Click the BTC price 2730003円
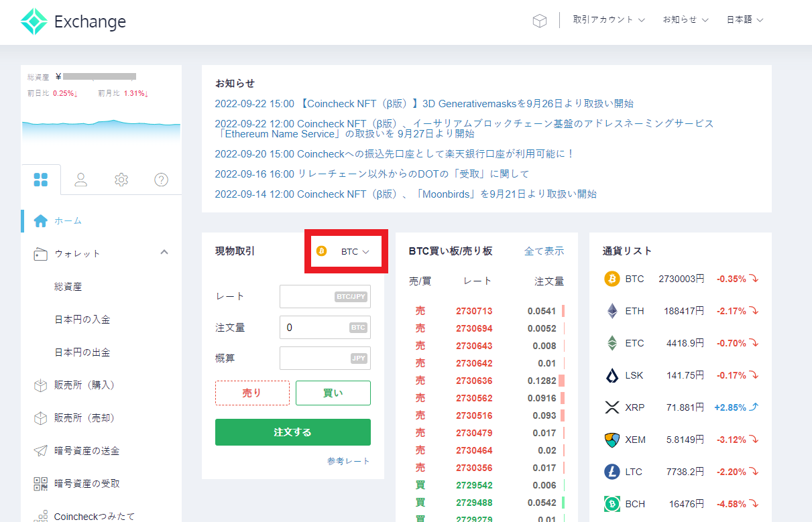Image resolution: width=812 pixels, height=522 pixels. click(681, 279)
